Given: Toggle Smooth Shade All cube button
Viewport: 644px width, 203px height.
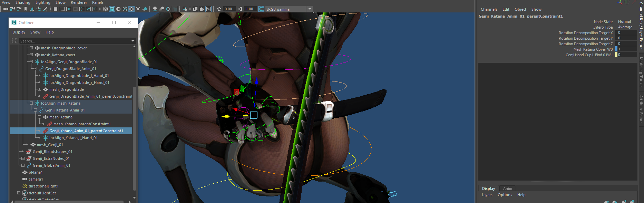Looking at the screenshot, I should [x=112, y=9].
